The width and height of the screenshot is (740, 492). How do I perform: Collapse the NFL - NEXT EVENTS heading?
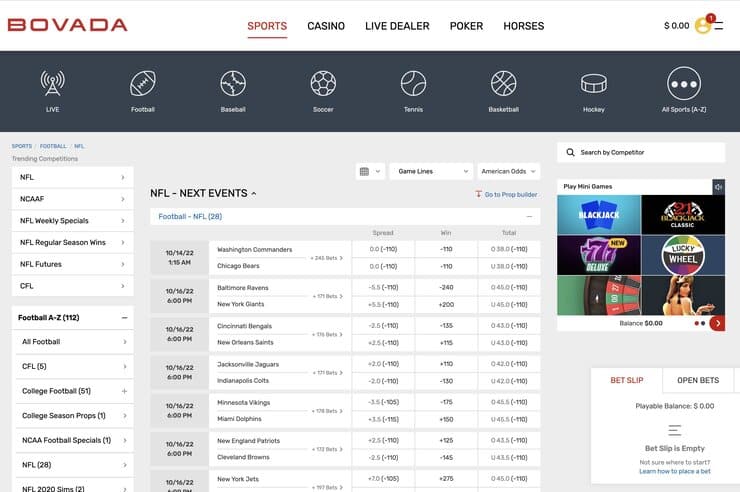(203, 193)
